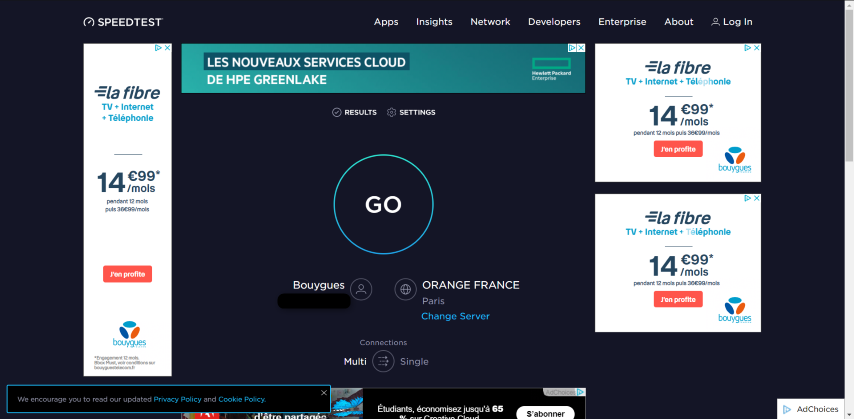Screen dimensions: 854x419
Task: Close the privacy policy notice
Action: pos(324,392)
